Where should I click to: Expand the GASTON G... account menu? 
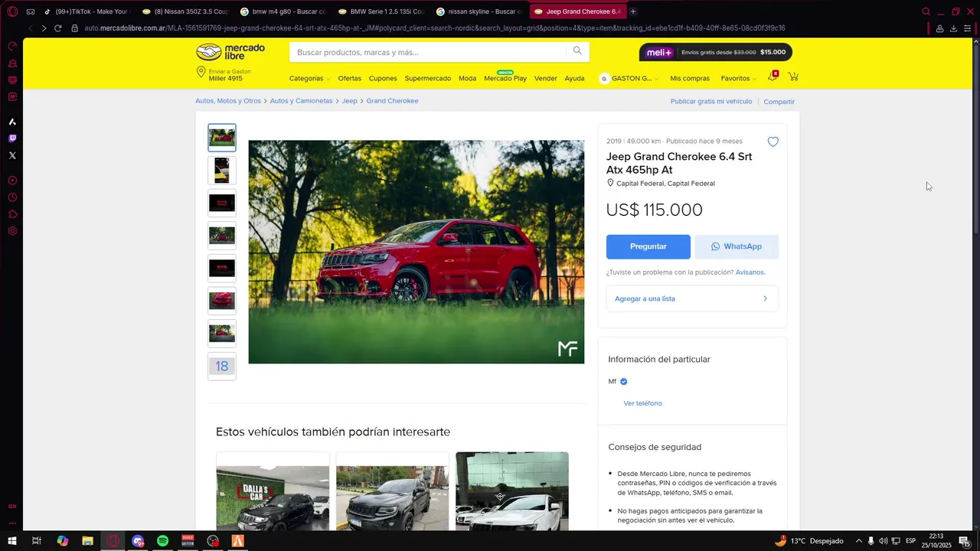(629, 78)
